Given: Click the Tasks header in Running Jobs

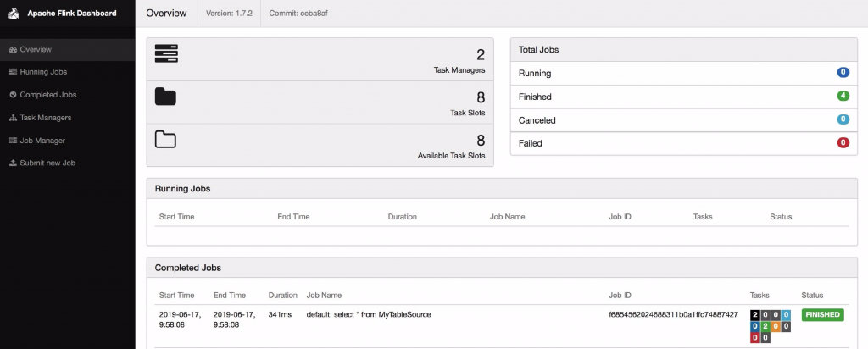Looking at the screenshot, I should click(703, 217).
